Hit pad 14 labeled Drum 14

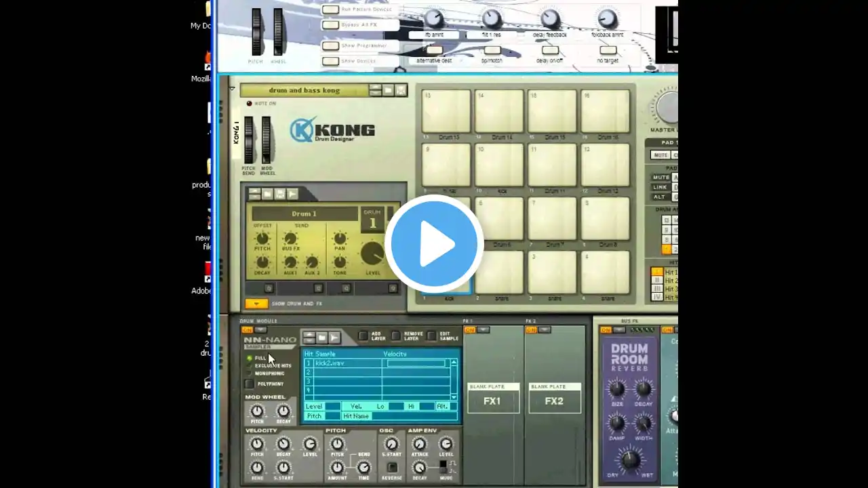(499, 111)
